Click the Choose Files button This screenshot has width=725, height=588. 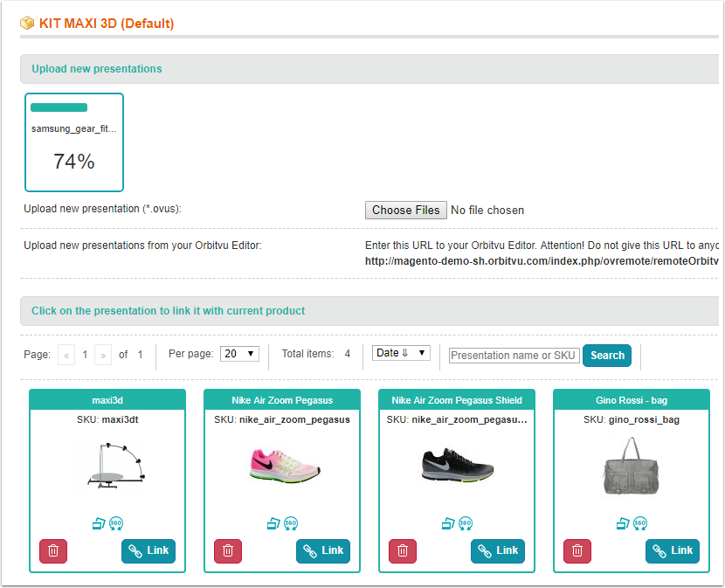[x=406, y=210]
